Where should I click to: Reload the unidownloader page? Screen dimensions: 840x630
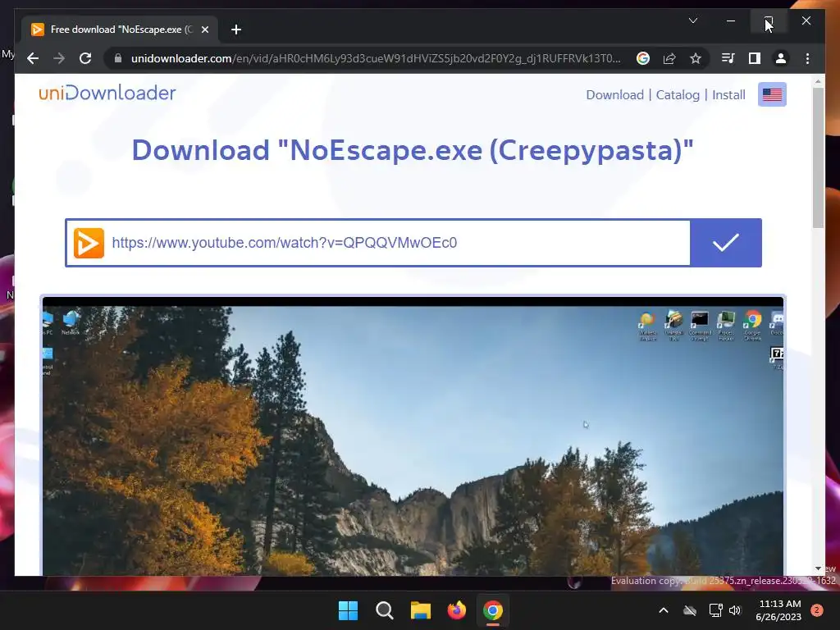point(85,58)
